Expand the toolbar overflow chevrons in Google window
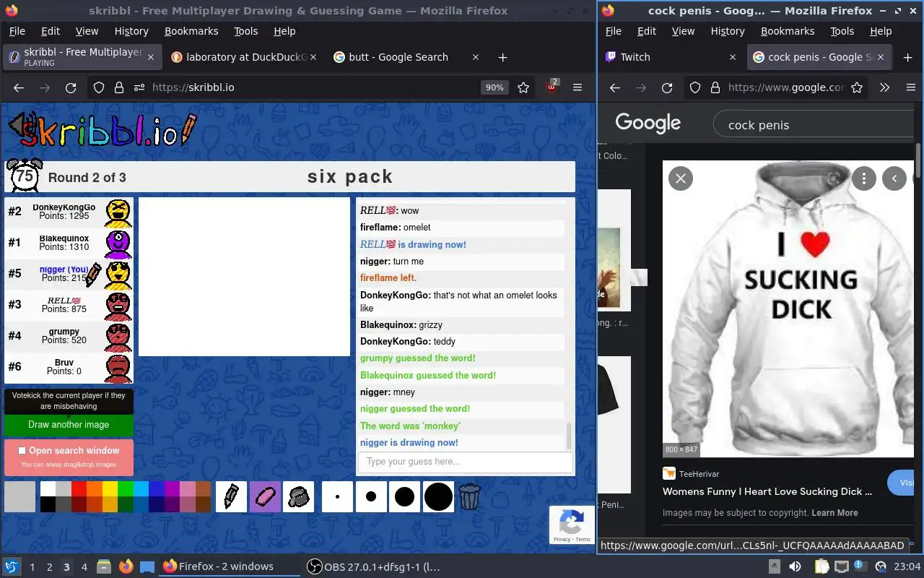Image resolution: width=924 pixels, height=578 pixels. pos(884,87)
